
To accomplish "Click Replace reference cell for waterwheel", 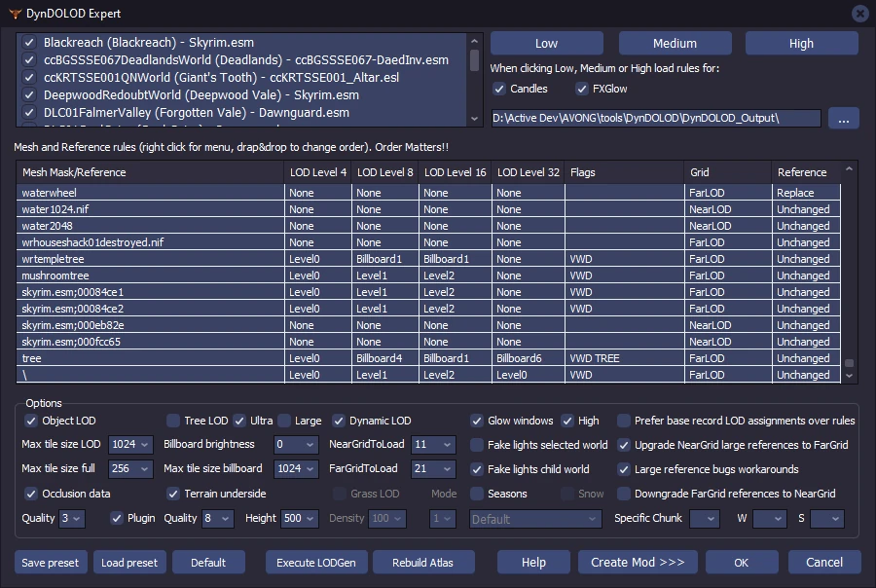I will click(x=806, y=193).
